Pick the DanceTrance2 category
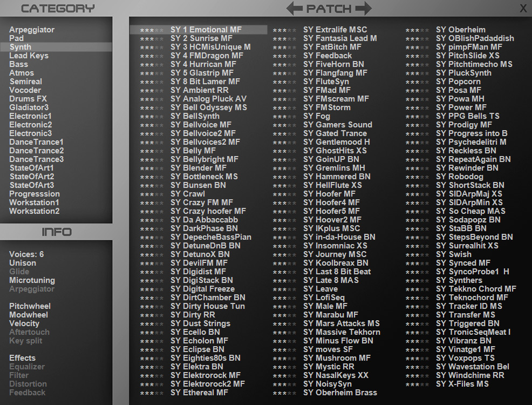 (36, 151)
